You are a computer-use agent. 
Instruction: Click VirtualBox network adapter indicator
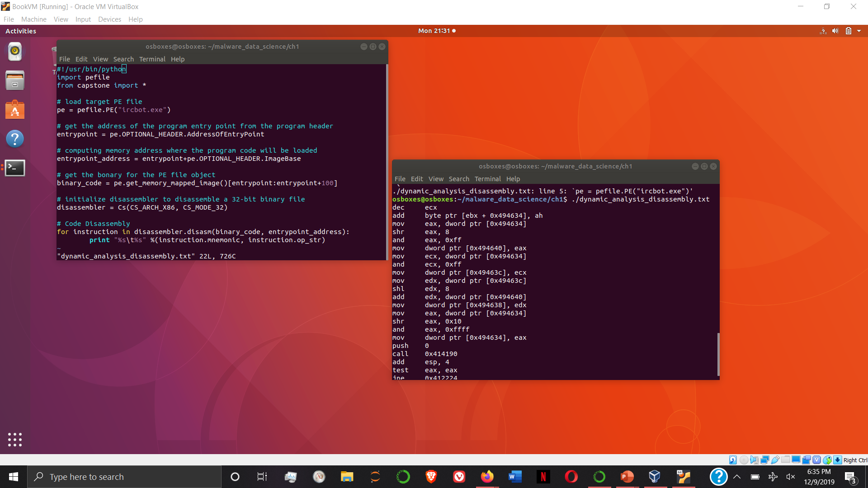(765, 460)
